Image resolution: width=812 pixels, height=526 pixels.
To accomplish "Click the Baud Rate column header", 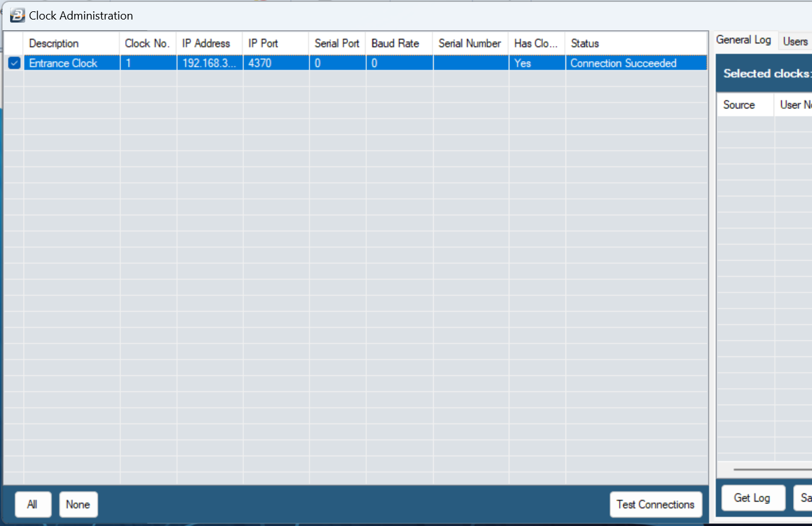I will coord(399,43).
